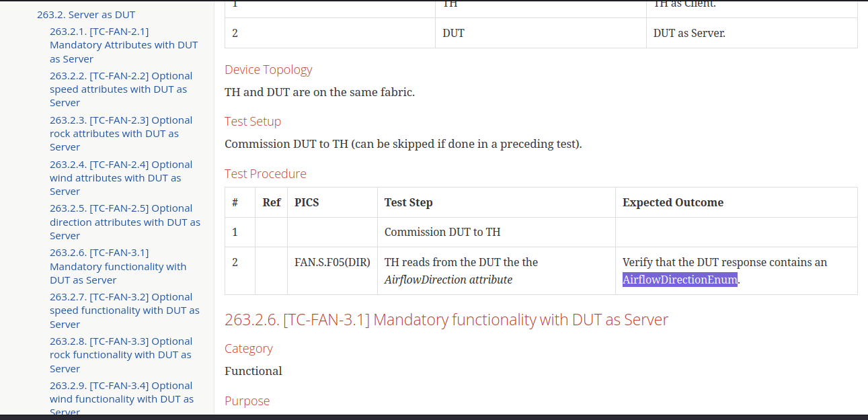Viewport: 868px width, 420px height.
Task: Open TC-FAN-2.3 Optional rock attributes section
Action: pyautogui.click(x=121, y=133)
